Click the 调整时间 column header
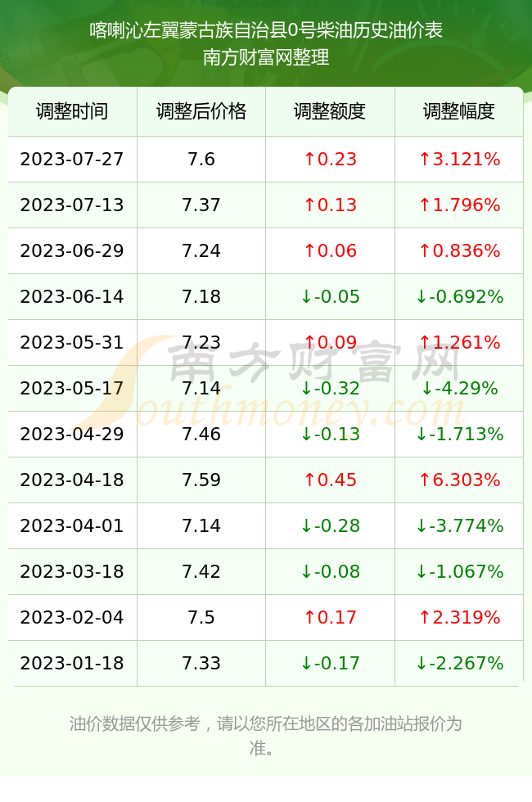The height and width of the screenshot is (802, 532). tap(72, 111)
